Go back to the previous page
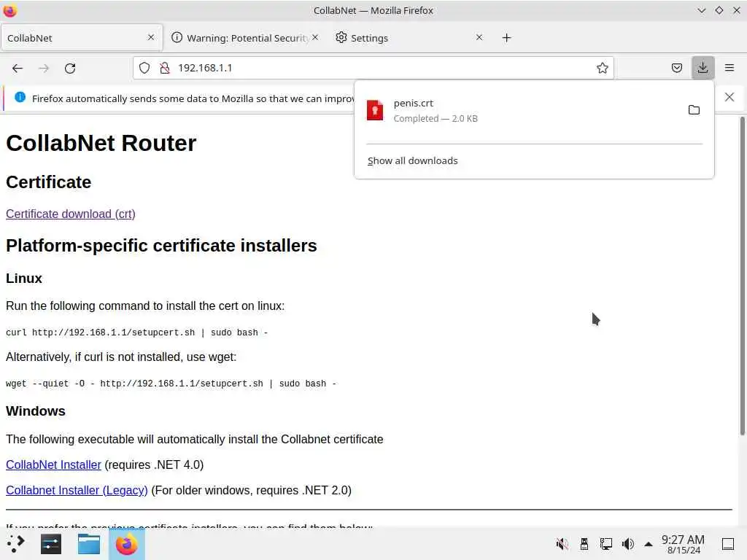Image resolution: width=747 pixels, height=560 pixels. point(18,68)
